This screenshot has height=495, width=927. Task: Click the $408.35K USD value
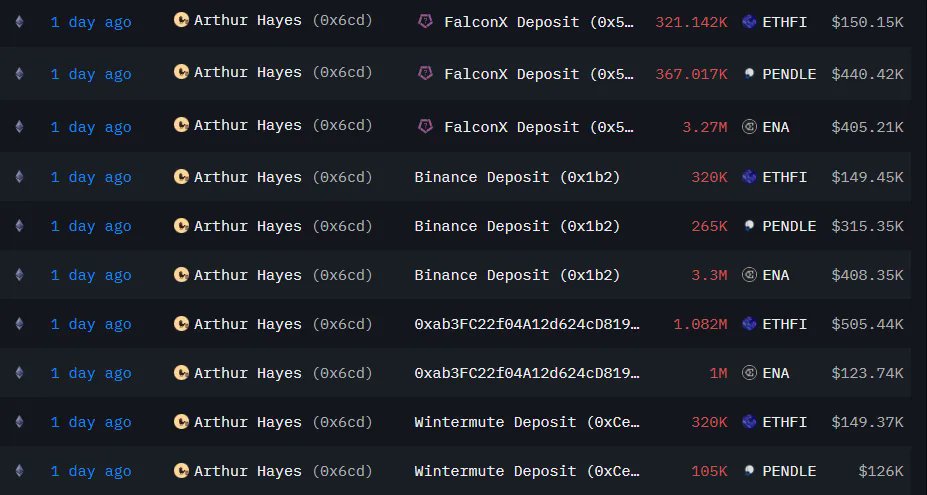click(867, 275)
